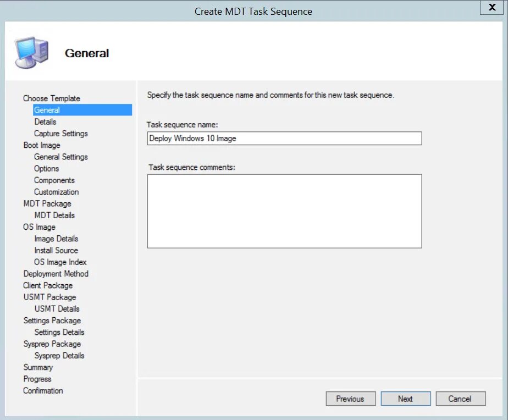Select MDT Package in navigation

coord(47,203)
